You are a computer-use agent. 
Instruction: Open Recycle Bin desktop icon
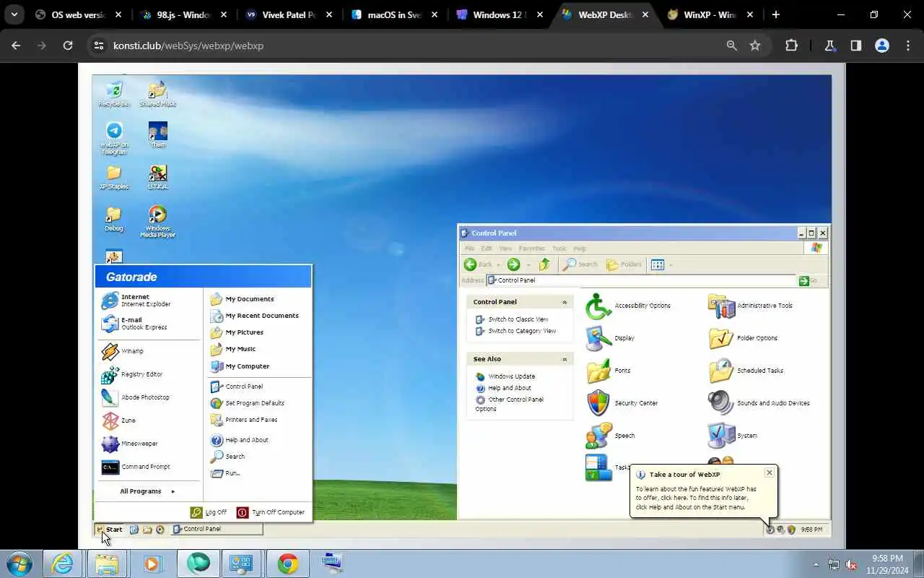[x=114, y=94]
